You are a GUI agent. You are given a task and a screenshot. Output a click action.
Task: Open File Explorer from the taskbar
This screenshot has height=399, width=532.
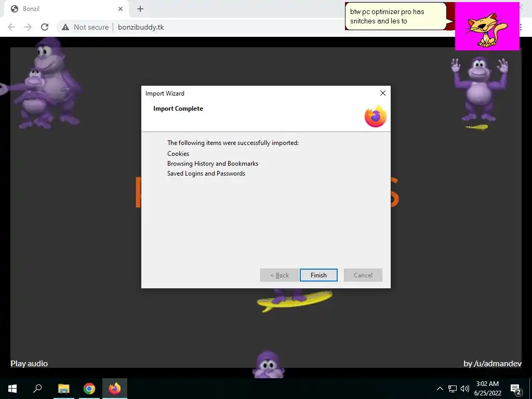[x=63, y=389]
